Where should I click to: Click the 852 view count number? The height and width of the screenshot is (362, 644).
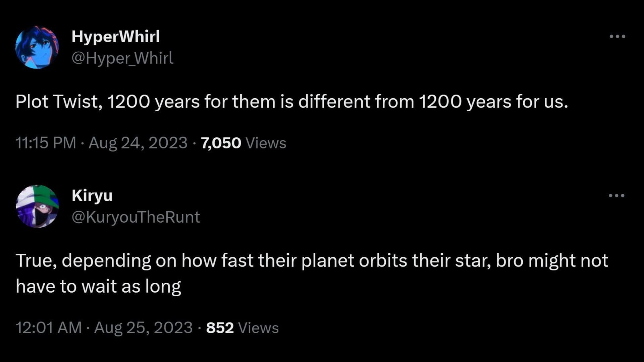tap(220, 328)
